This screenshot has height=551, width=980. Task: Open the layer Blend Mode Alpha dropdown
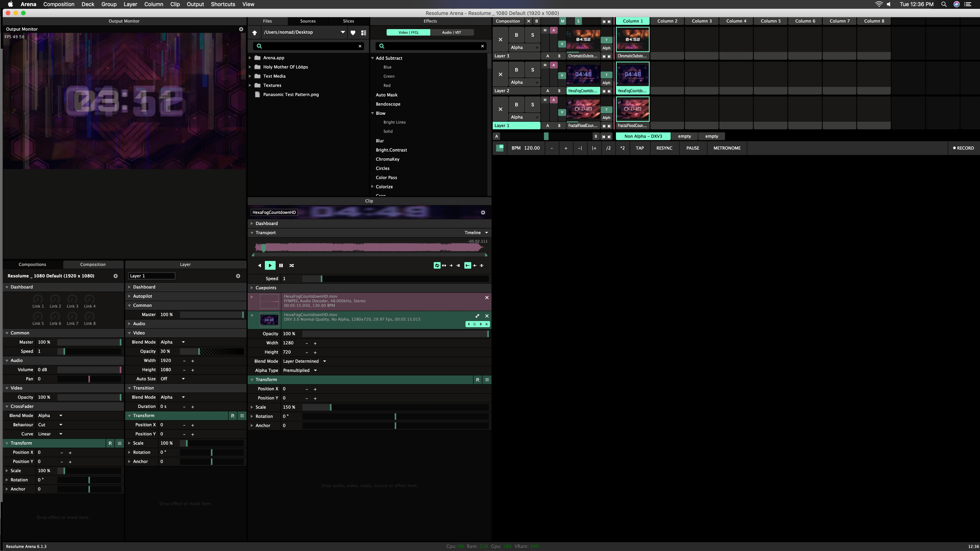point(172,342)
